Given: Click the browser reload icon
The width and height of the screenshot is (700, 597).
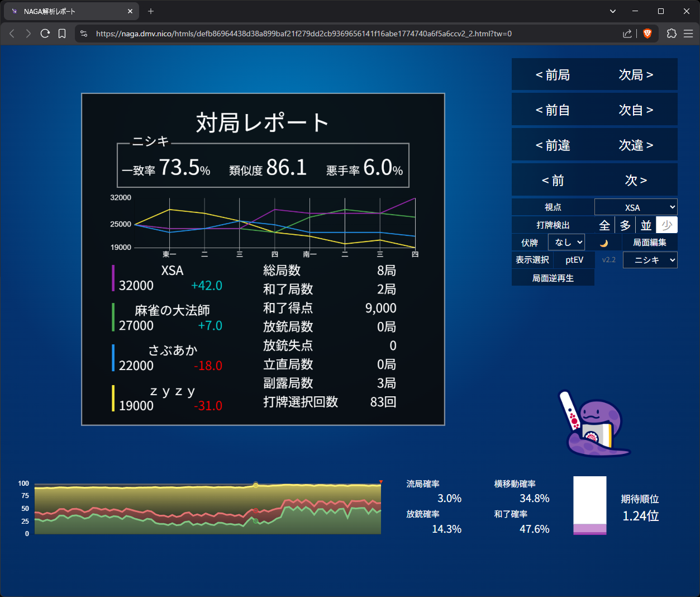Looking at the screenshot, I should (x=45, y=34).
